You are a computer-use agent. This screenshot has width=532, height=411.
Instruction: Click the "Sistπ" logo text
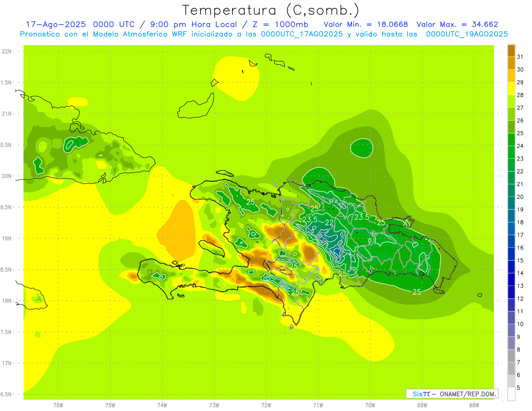click(x=421, y=394)
